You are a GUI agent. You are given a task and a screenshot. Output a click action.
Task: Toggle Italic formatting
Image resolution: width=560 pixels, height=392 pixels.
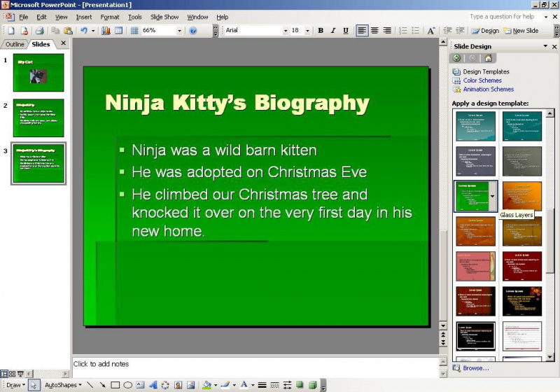pyautogui.click(x=333, y=31)
